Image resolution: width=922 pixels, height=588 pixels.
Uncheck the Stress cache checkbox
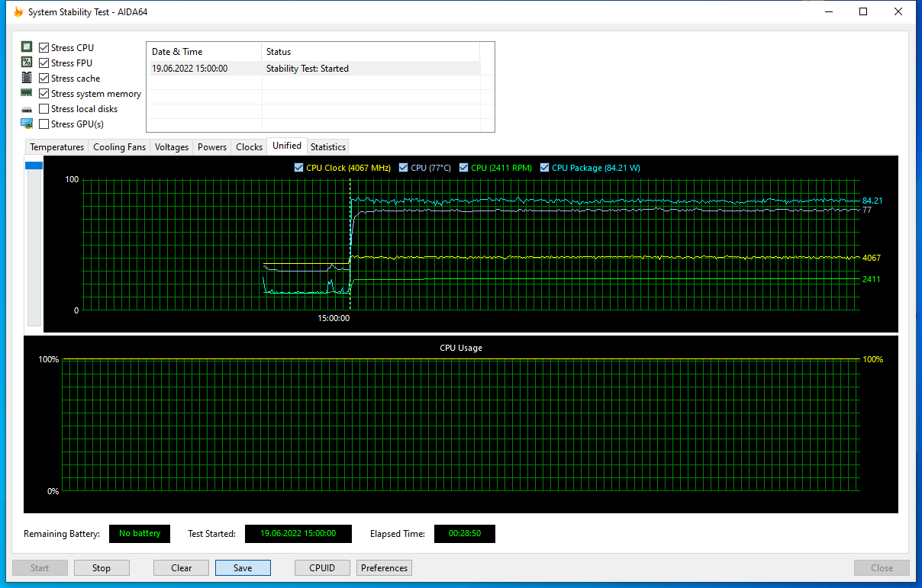44,78
